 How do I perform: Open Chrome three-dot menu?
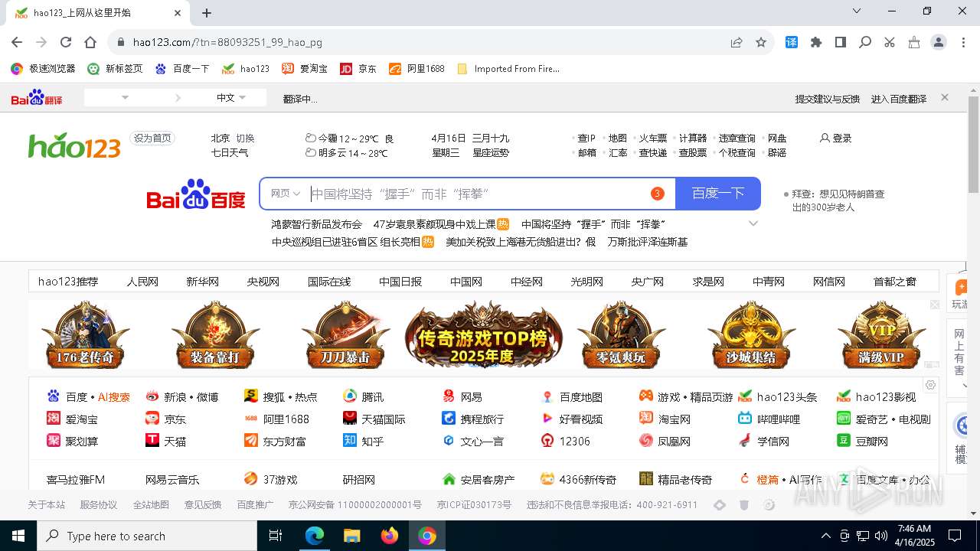(962, 42)
